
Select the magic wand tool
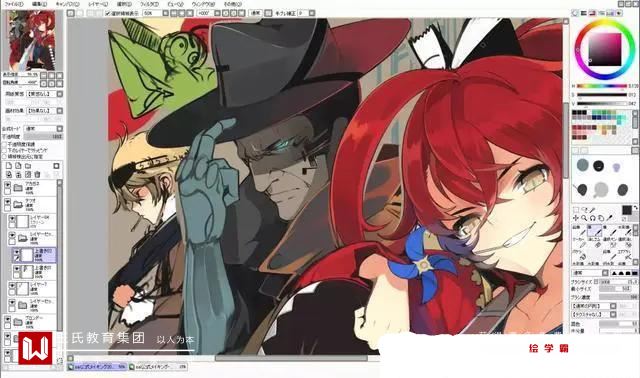(592, 210)
